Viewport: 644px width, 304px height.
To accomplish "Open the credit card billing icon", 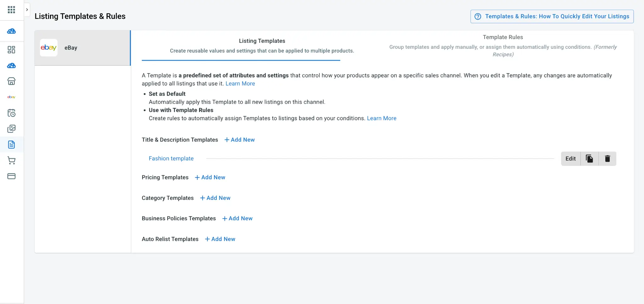I will click(11, 176).
